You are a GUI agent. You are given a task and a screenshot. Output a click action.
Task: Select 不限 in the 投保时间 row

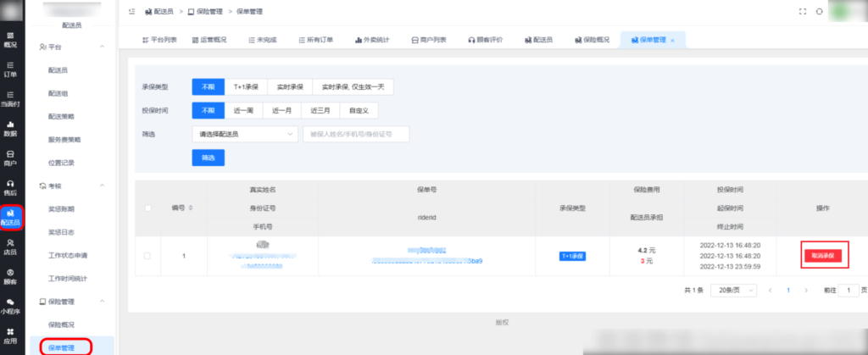pos(209,110)
